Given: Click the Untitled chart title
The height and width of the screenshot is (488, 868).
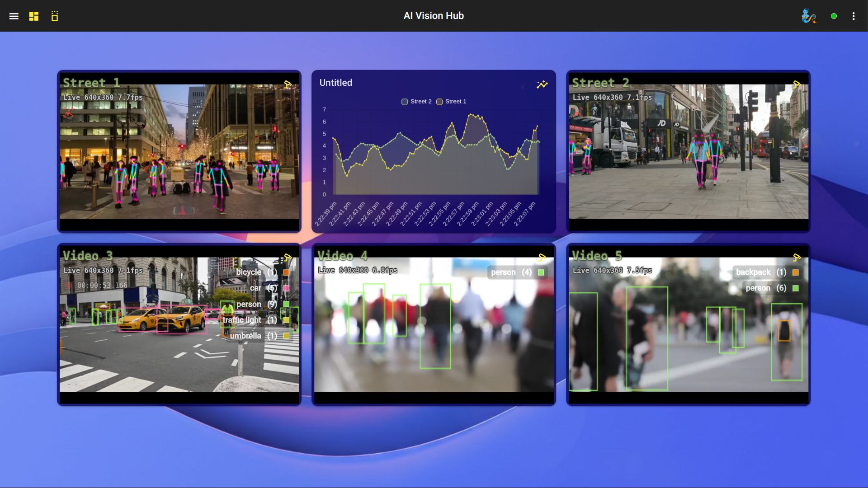Looking at the screenshot, I should (x=335, y=83).
